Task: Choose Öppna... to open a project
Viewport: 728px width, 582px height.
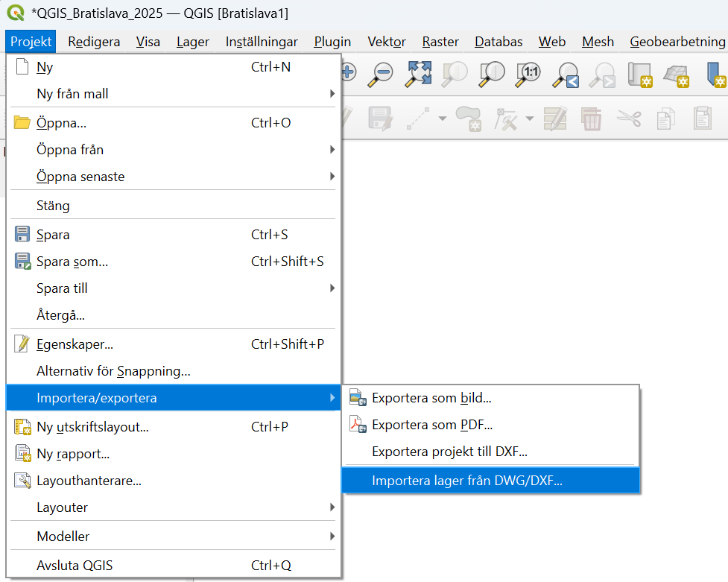Action: (174, 123)
